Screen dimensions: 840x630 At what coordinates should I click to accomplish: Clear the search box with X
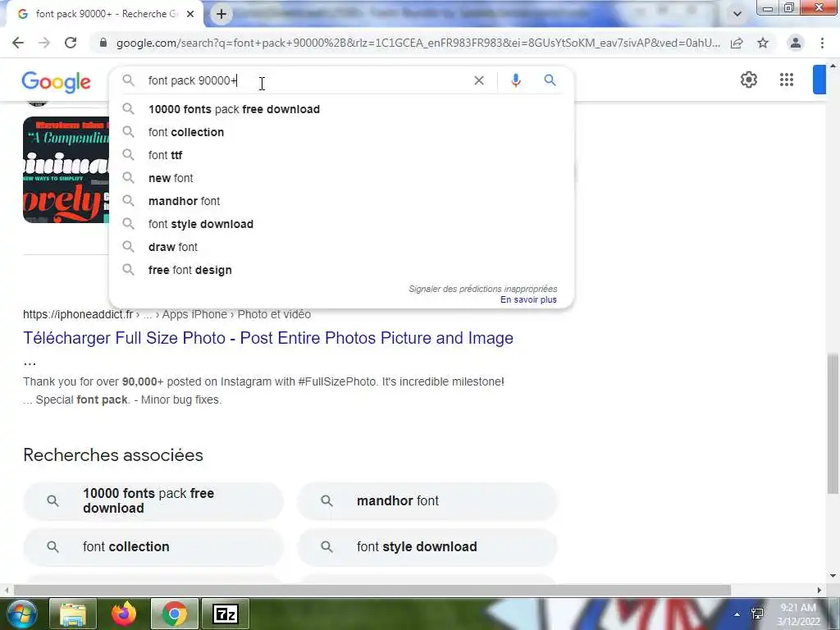tap(479, 80)
